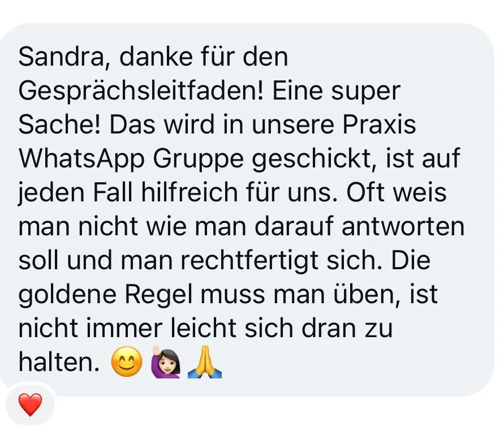
Task: Tap the smiling face emoji
Action: click(x=127, y=361)
